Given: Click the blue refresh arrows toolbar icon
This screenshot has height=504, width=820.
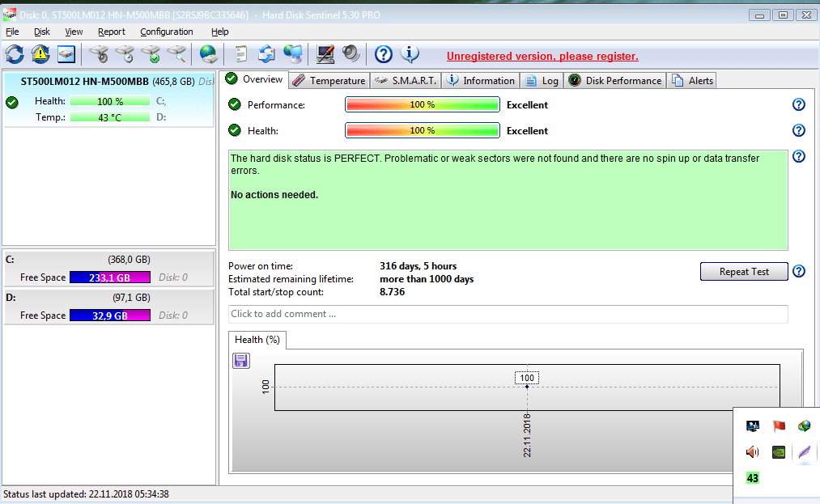Looking at the screenshot, I should (15, 54).
